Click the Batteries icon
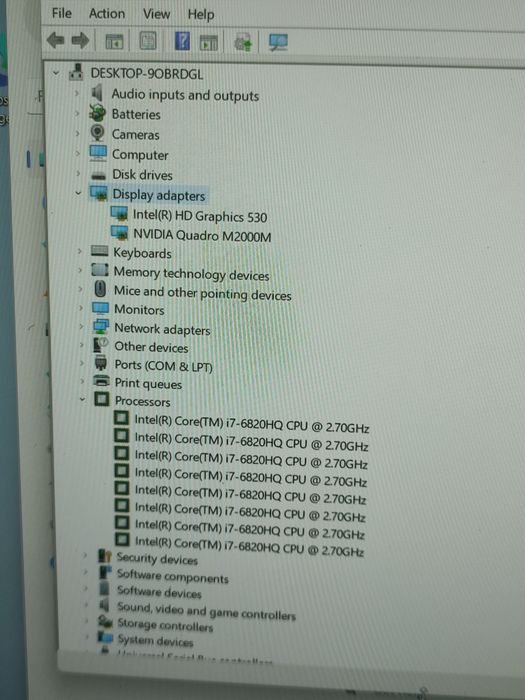The image size is (525, 700). click(97, 113)
